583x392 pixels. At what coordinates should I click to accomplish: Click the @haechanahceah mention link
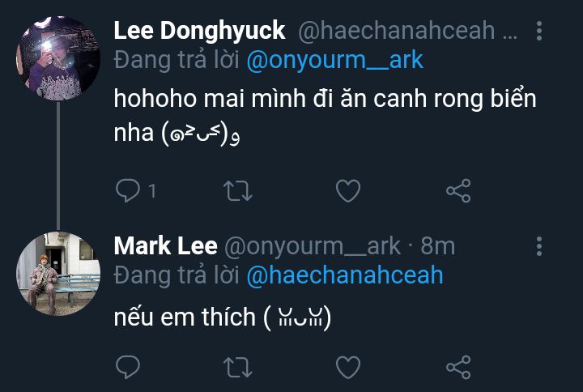coord(344,275)
